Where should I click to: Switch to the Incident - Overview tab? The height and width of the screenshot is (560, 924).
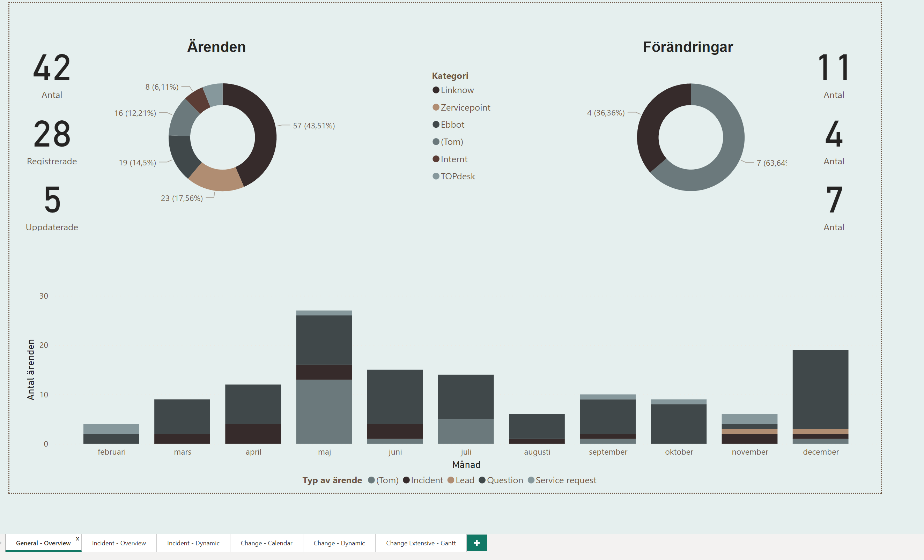pyautogui.click(x=119, y=543)
